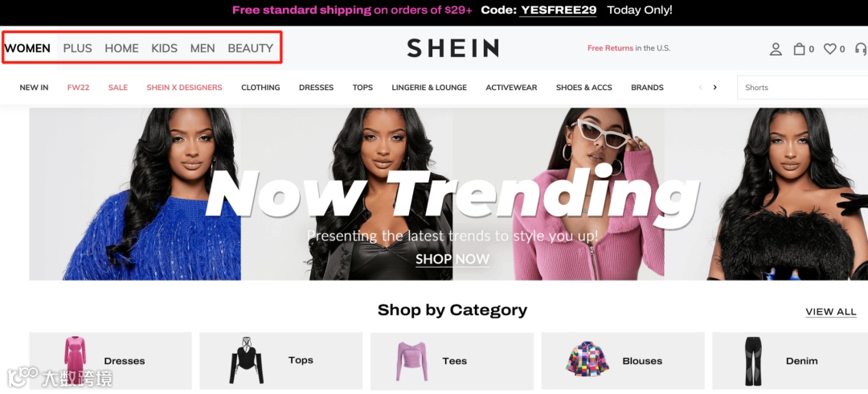Click the YESFREE29 promo code link
Screen dimensions: 868x394
558,10
